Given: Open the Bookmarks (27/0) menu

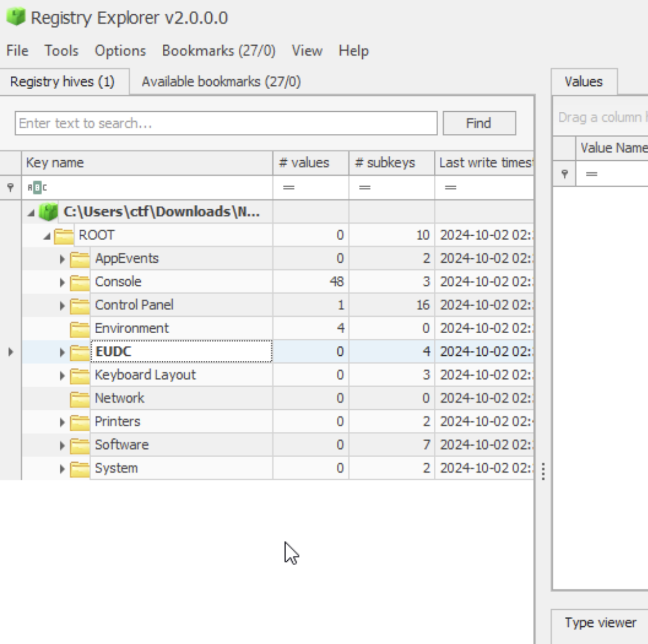Looking at the screenshot, I should (219, 50).
